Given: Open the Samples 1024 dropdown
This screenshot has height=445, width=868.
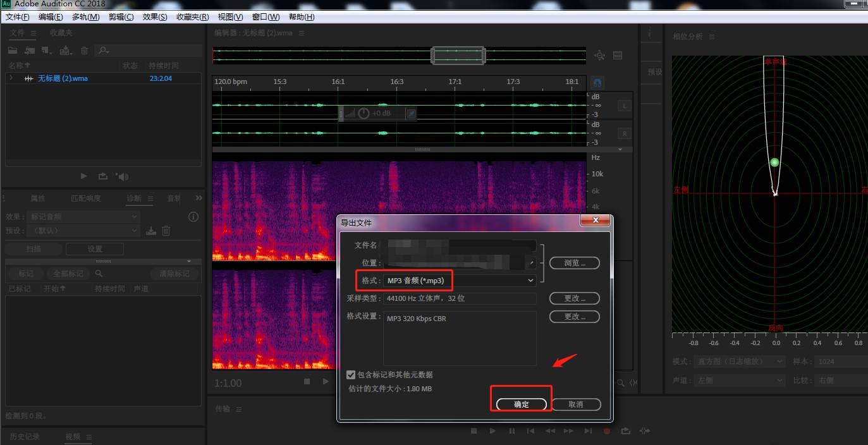Looking at the screenshot, I should 841,362.
